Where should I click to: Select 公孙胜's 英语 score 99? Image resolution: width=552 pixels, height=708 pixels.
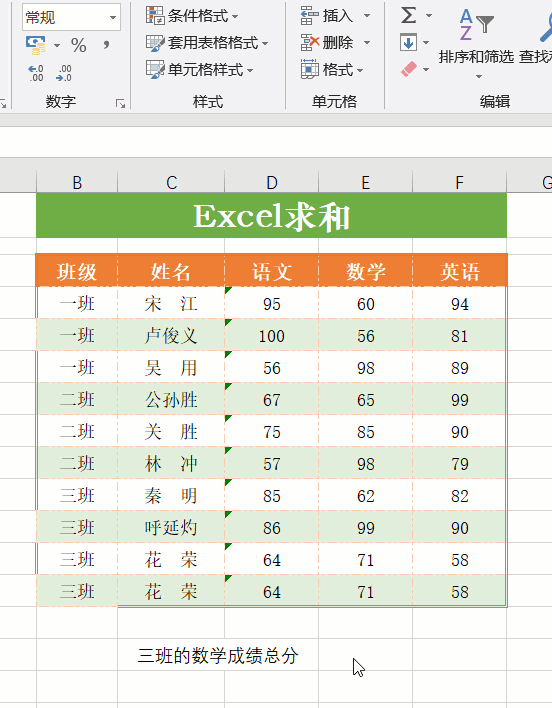(x=459, y=399)
